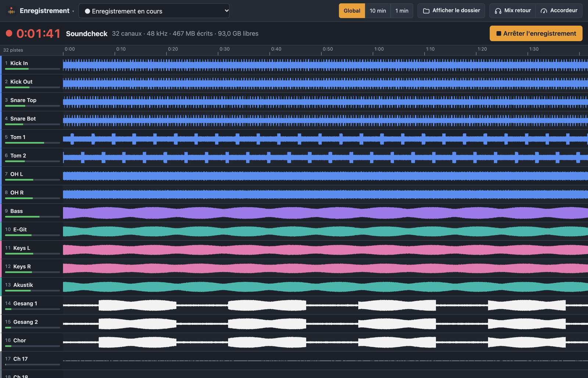588x378 pixels.
Task: Select the Tom 2 track
Action: [x=32, y=157]
